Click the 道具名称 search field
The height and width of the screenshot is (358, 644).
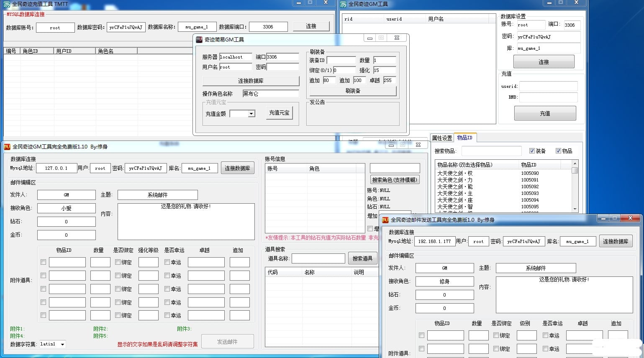318,258
